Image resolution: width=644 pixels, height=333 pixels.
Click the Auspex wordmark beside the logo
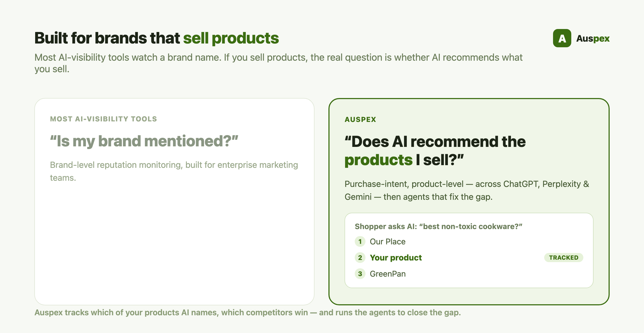(x=593, y=38)
